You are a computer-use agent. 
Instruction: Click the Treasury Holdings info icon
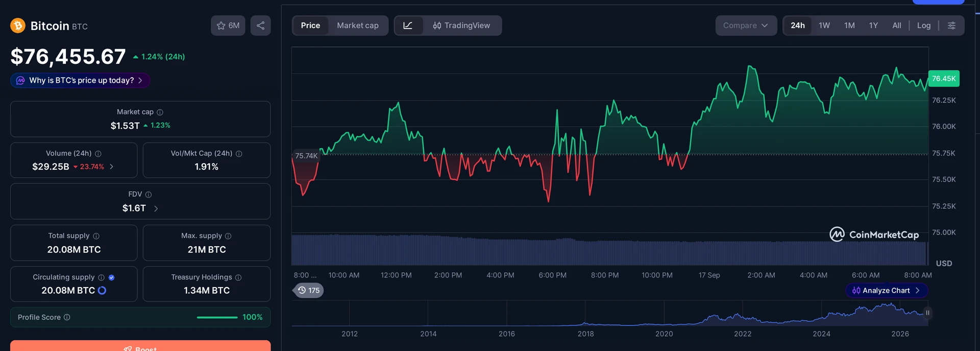coord(238,277)
